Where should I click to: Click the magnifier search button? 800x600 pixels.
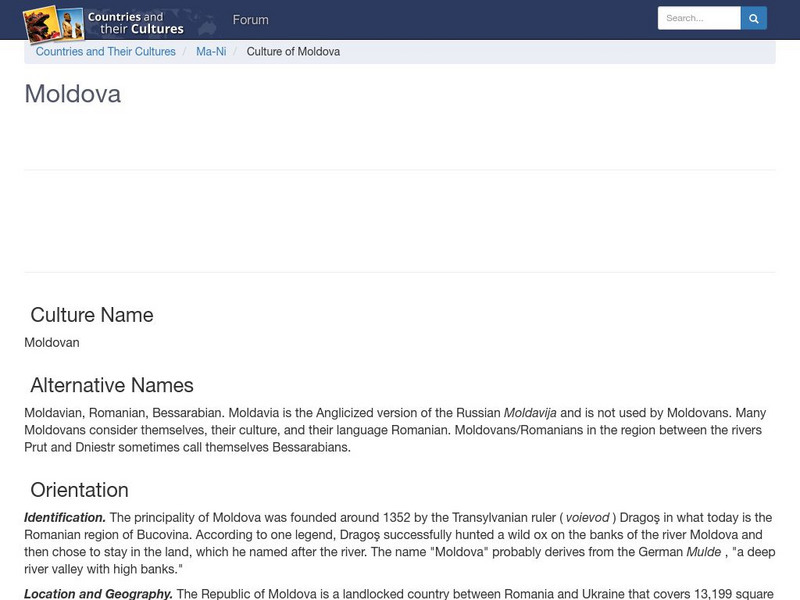(754, 18)
